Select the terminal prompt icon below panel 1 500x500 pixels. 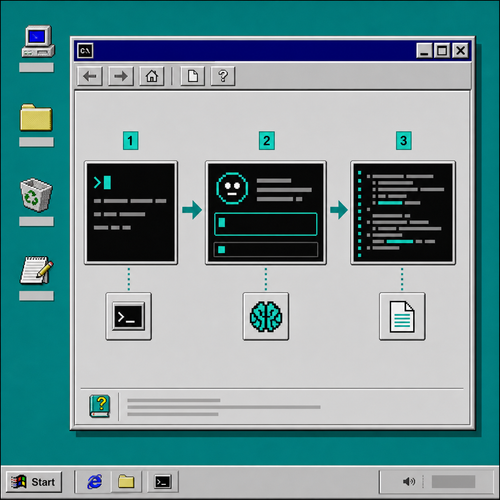129,316
